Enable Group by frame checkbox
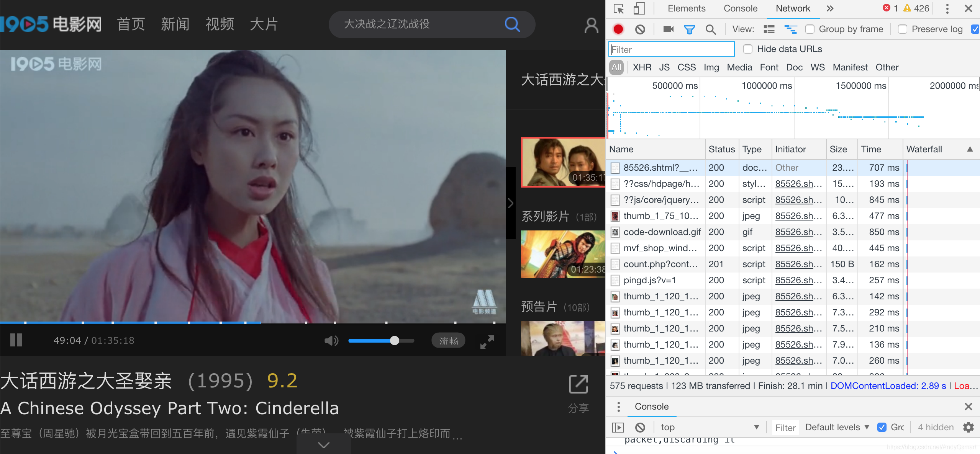This screenshot has width=980, height=454. click(x=810, y=29)
